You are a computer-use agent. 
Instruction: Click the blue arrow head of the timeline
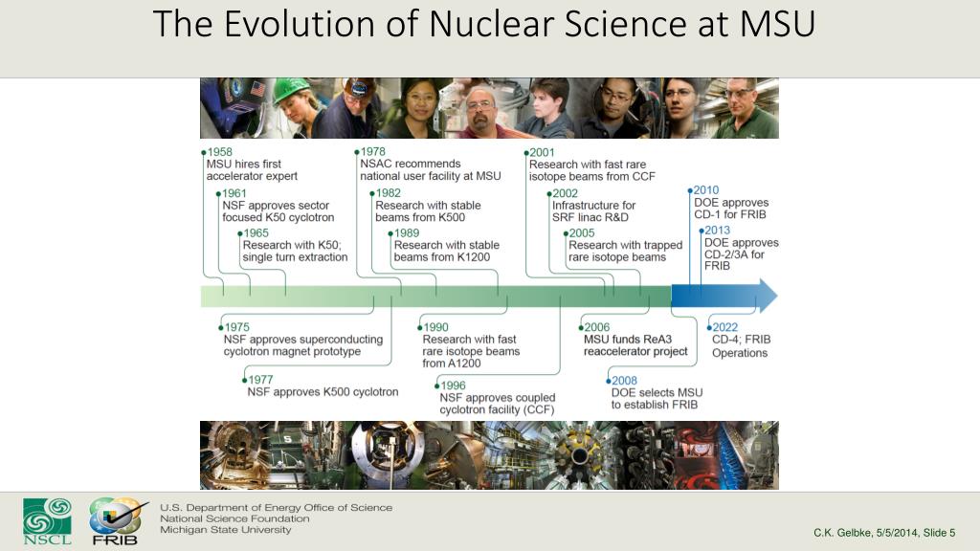tap(767, 297)
